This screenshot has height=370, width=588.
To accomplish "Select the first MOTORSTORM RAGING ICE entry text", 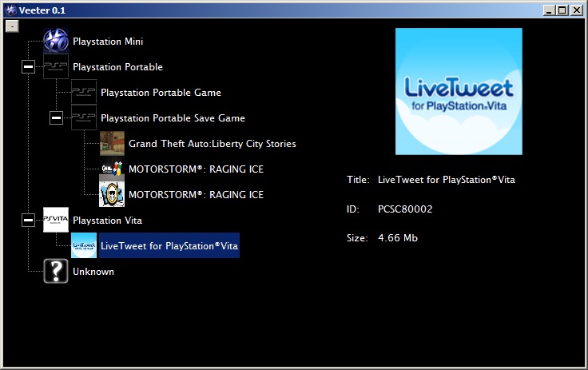I will tap(196, 169).
